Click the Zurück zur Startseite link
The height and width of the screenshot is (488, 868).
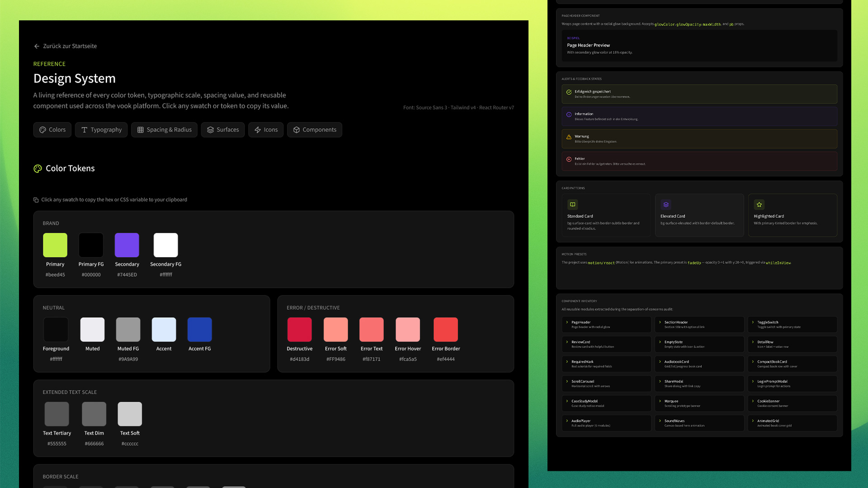[69, 46]
